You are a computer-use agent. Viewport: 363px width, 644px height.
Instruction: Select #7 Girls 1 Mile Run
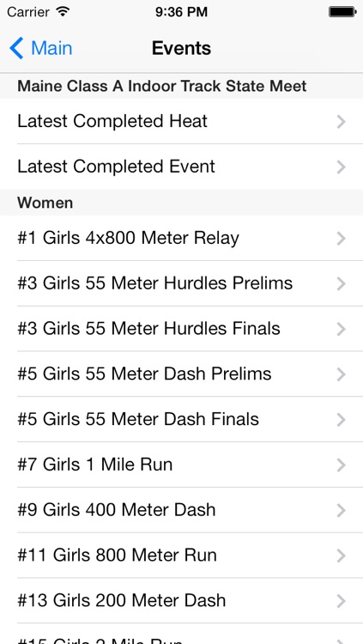coord(182,465)
